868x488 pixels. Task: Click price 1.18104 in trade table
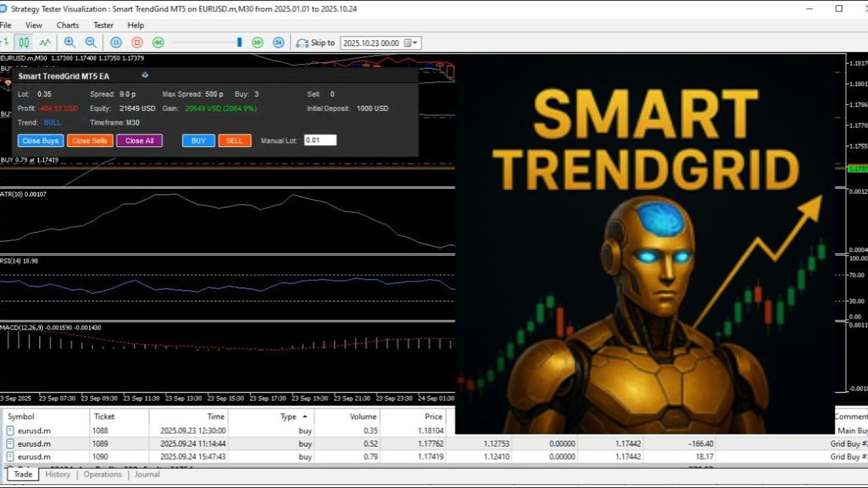tap(429, 430)
